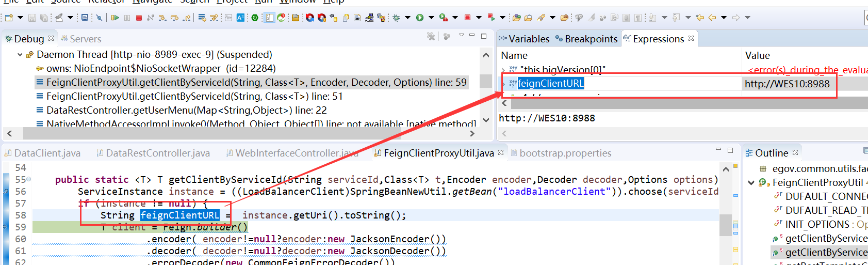Toggle Skip All Breakpoints
This screenshot has height=265, width=868.
[99, 18]
